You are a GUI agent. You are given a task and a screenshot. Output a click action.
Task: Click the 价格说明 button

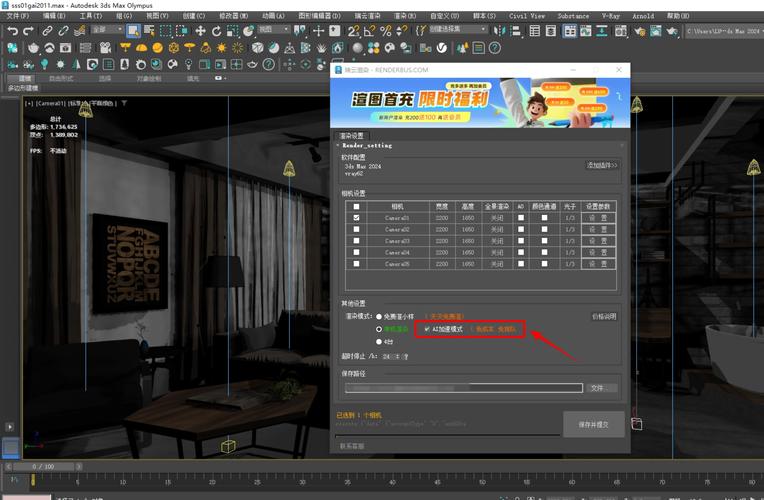coord(604,317)
